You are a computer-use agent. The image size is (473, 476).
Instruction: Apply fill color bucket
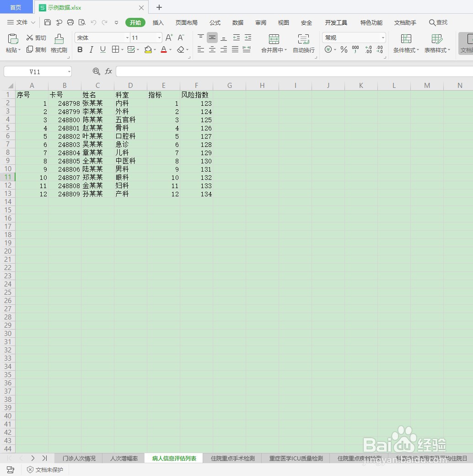tap(148, 49)
